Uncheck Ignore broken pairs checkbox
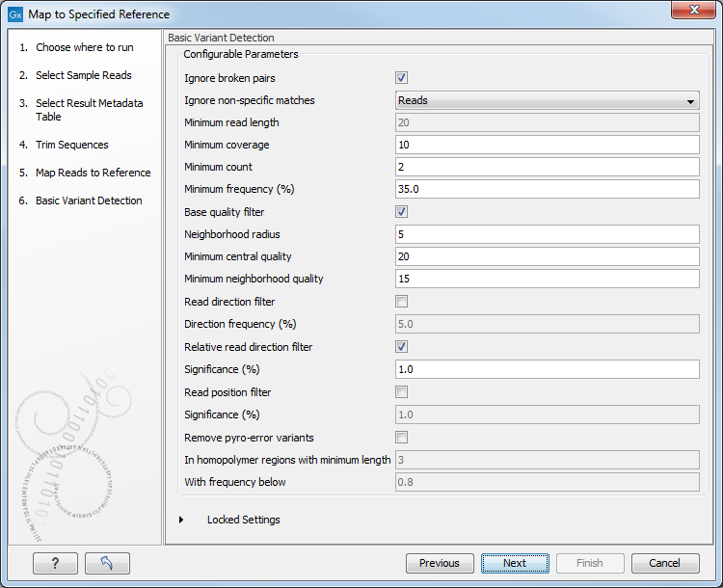Screen dimensions: 723x588 (x=402, y=78)
